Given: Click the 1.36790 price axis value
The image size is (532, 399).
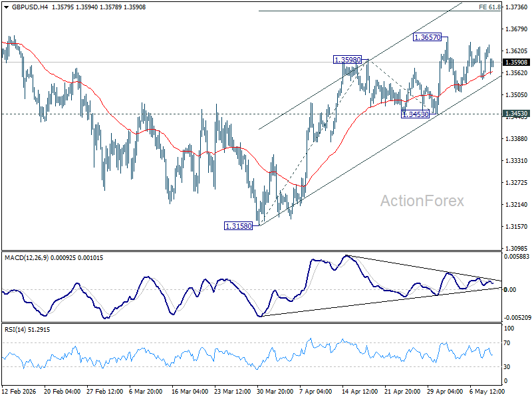Looking at the screenshot, I should 517,29.
